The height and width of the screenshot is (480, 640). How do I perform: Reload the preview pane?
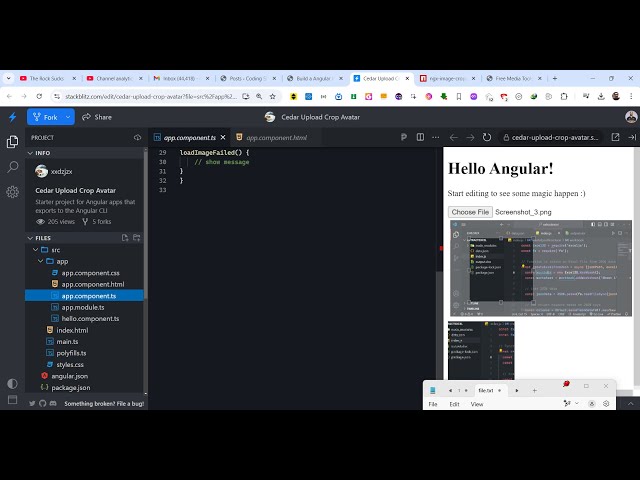point(487,137)
